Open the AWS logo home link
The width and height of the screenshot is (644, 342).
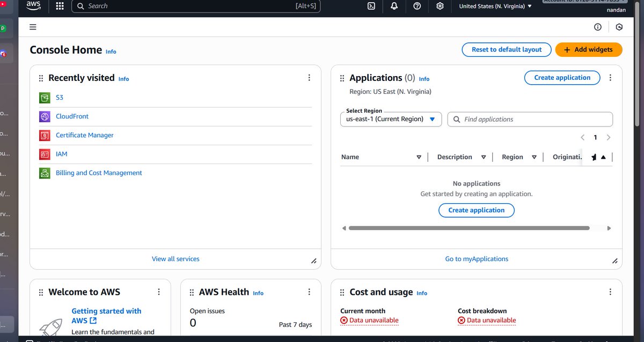[x=33, y=6]
